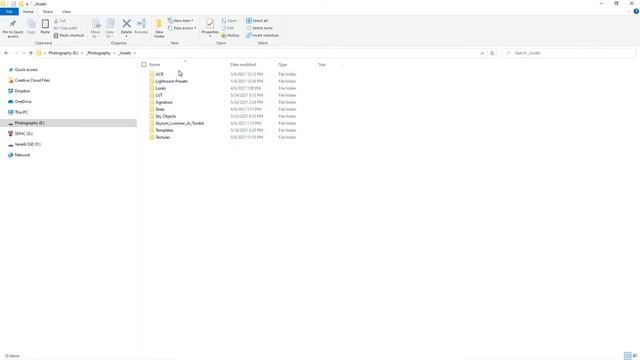Select the Skies folder
This screenshot has width=640, height=360.
click(160, 109)
